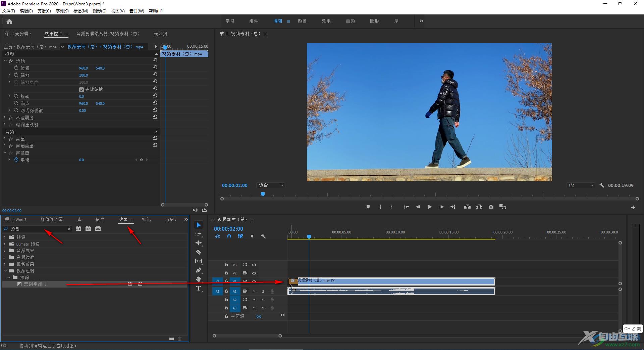Viewport: 644px width, 350px height.
Task: Toggle V2 track output eye
Action: pos(254,273)
